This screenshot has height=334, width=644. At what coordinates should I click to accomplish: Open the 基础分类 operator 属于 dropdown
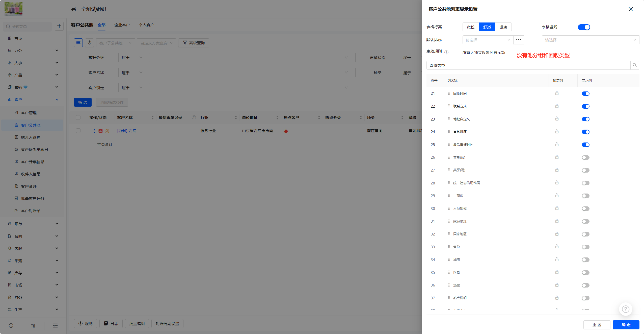coord(132,58)
